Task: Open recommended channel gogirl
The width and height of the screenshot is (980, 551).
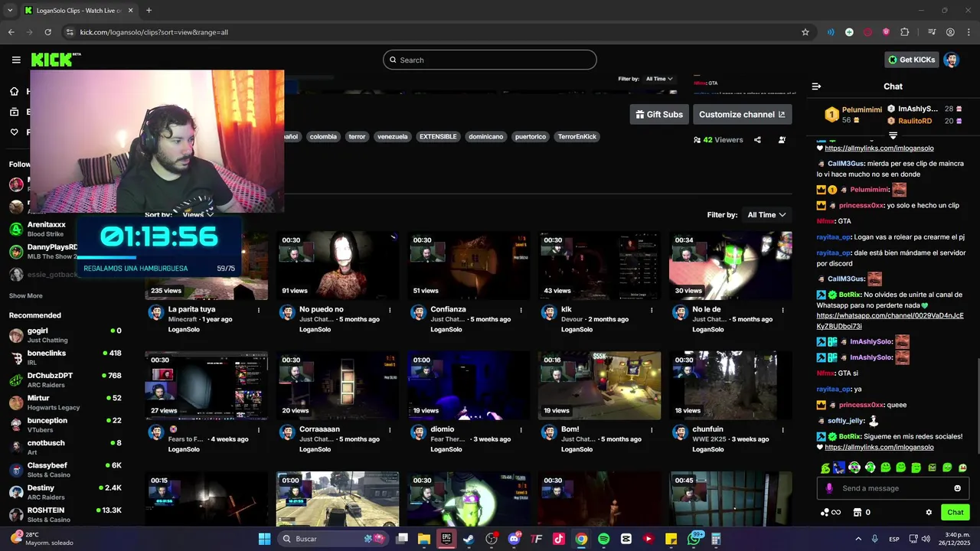Action: pyautogui.click(x=65, y=335)
